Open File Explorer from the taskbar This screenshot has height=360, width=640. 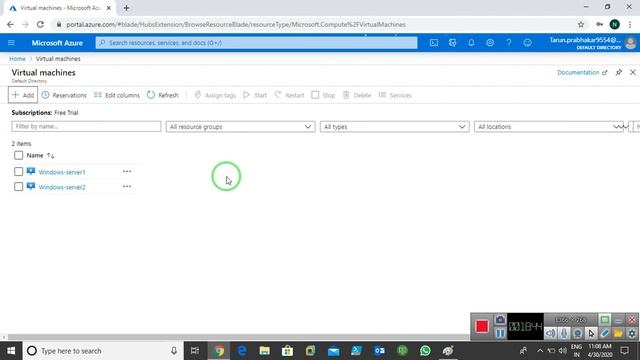tap(264, 351)
